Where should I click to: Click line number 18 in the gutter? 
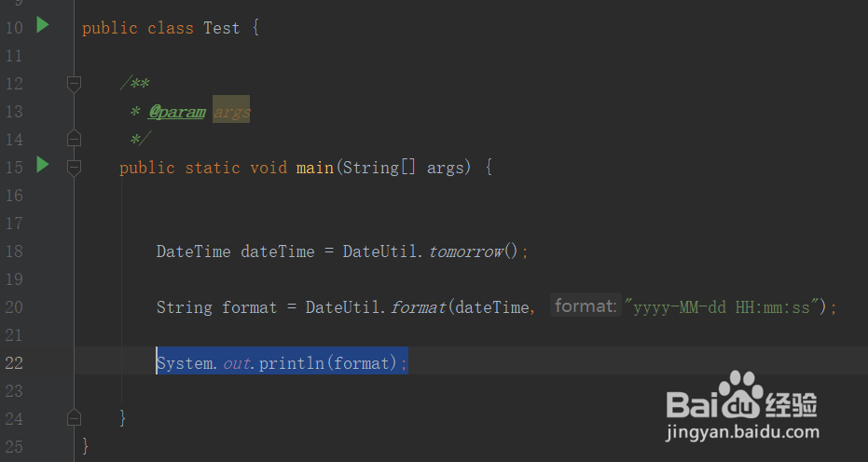pyautogui.click(x=14, y=251)
